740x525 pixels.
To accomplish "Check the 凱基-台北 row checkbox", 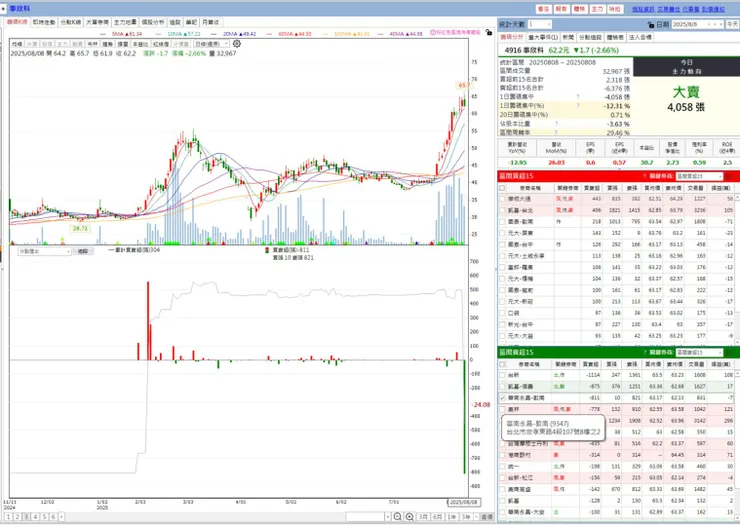I will (502, 211).
